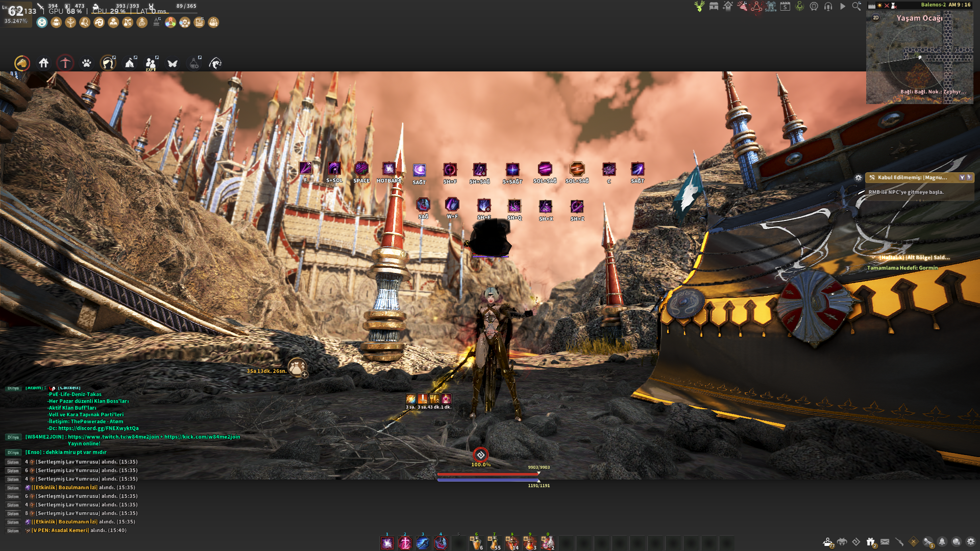Open the fishing fish icon
This screenshot has width=980, height=551.
(x=215, y=63)
